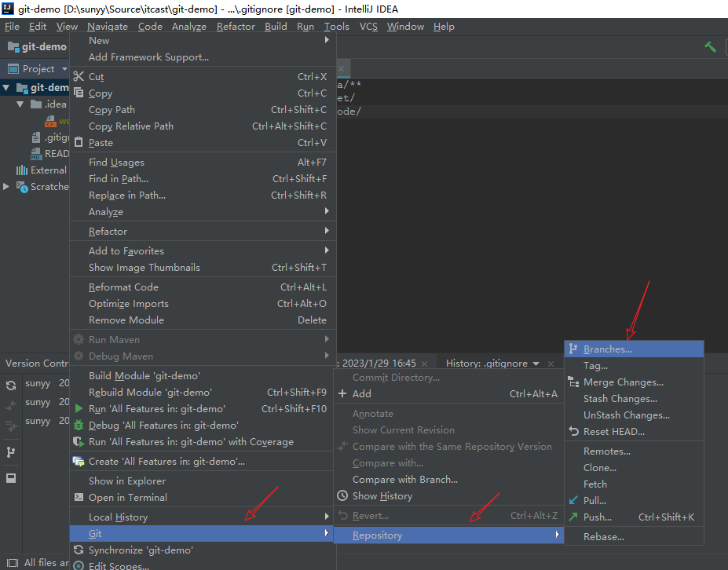The image size is (728, 570).
Task: Select Remove Module entry
Action: click(202, 320)
